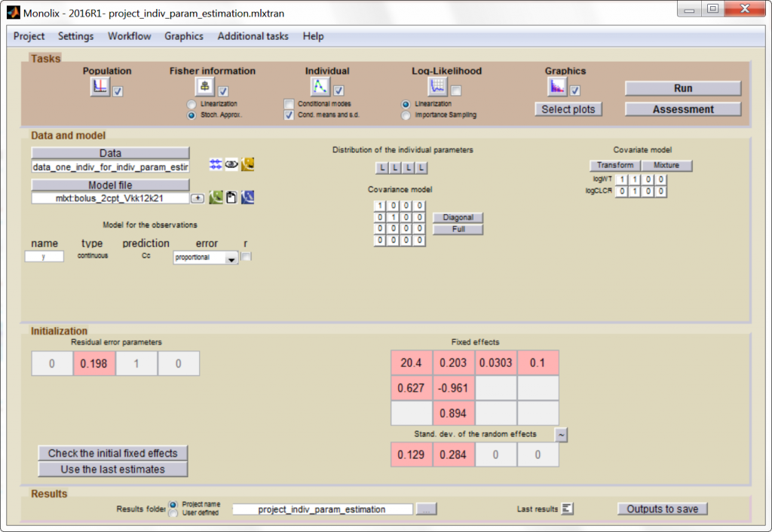Viewport: 772px width, 532px height.
Task: Open the Fisher information task icon
Action: pyautogui.click(x=204, y=86)
